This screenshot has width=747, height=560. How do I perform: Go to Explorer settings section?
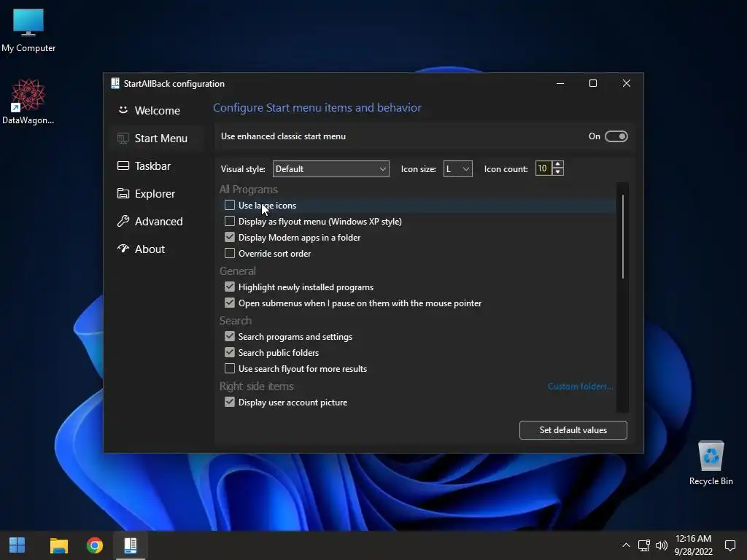[x=146, y=194]
